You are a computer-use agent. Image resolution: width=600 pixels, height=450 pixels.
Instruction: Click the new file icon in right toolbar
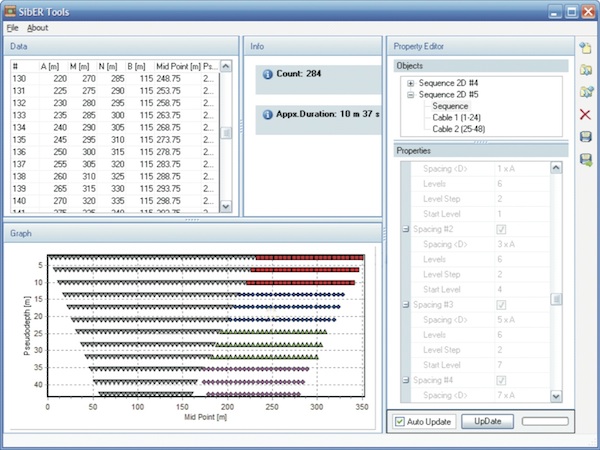[586, 47]
